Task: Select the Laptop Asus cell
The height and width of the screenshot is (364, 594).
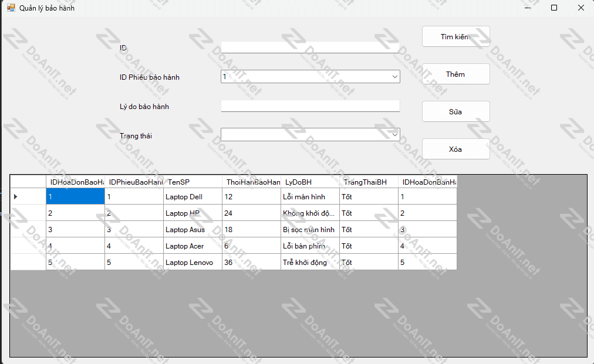Action: pos(193,230)
